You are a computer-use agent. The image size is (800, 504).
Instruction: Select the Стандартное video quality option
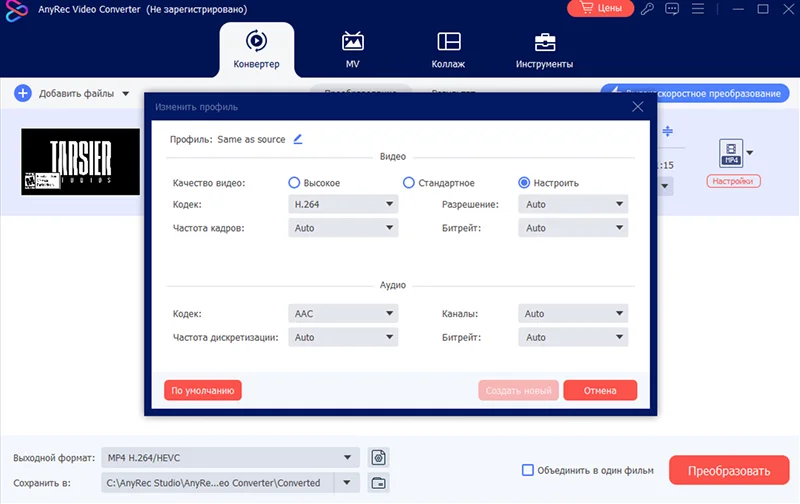(409, 183)
